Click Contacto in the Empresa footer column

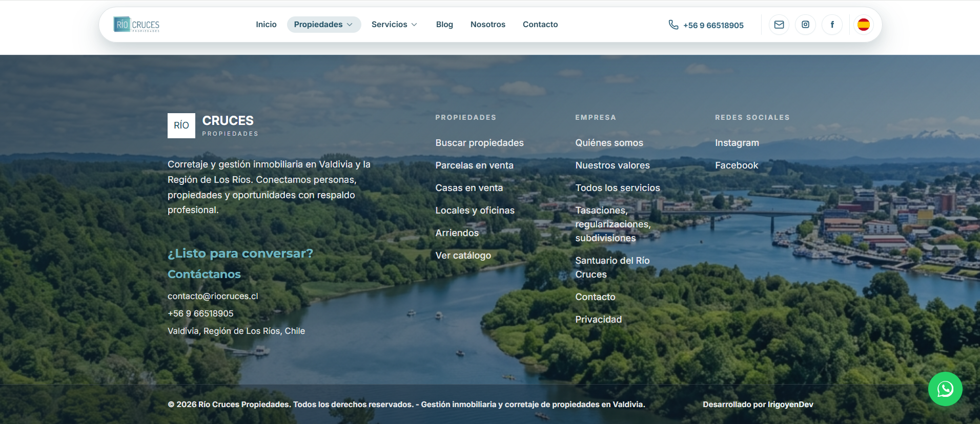tap(595, 297)
